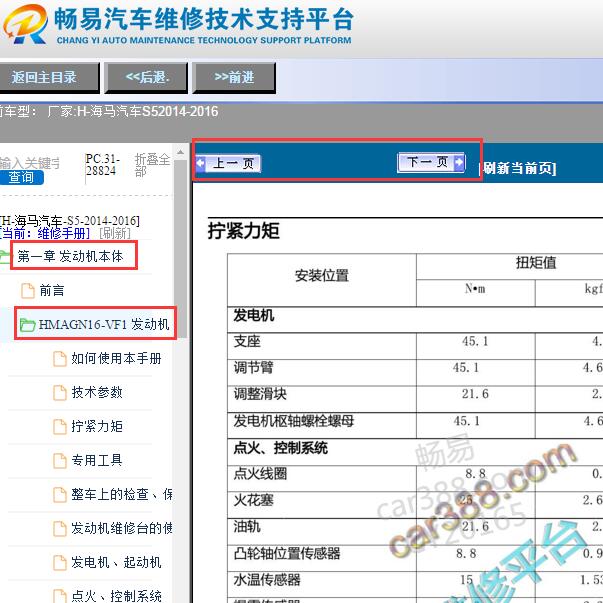Click the 扭矩值 table header
Image resolution: width=603 pixels, height=603 pixels.
tap(536, 263)
